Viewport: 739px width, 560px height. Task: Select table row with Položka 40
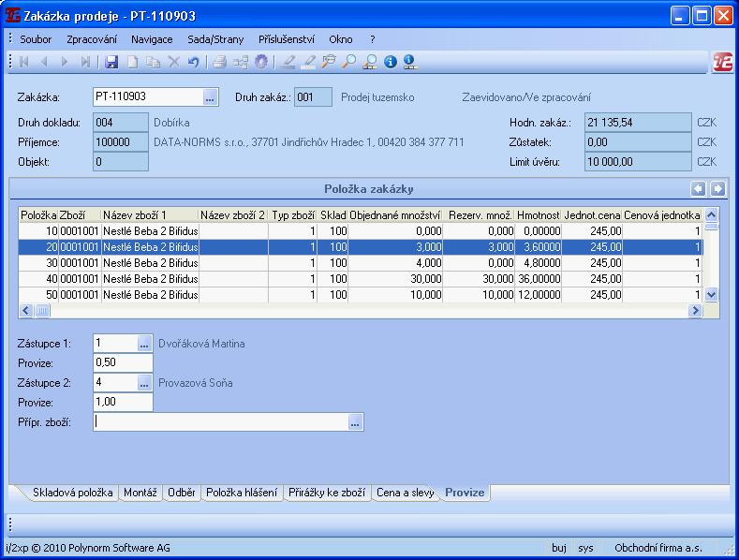coord(361,279)
